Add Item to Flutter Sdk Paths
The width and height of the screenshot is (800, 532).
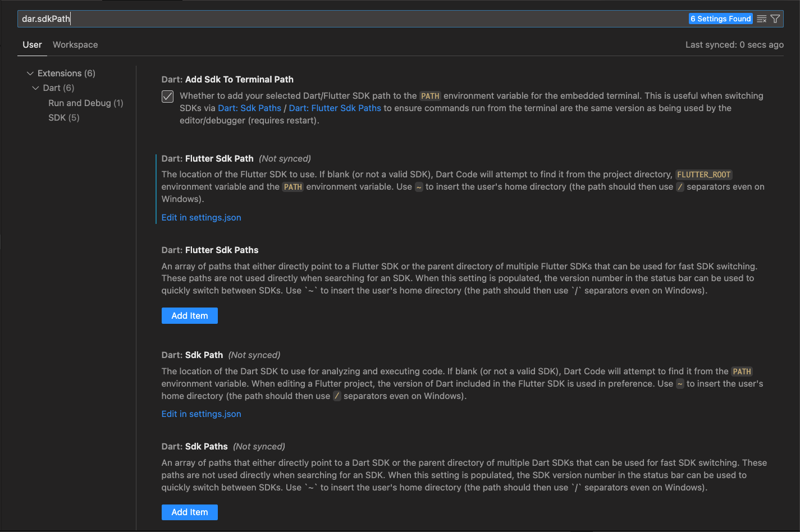coord(190,315)
